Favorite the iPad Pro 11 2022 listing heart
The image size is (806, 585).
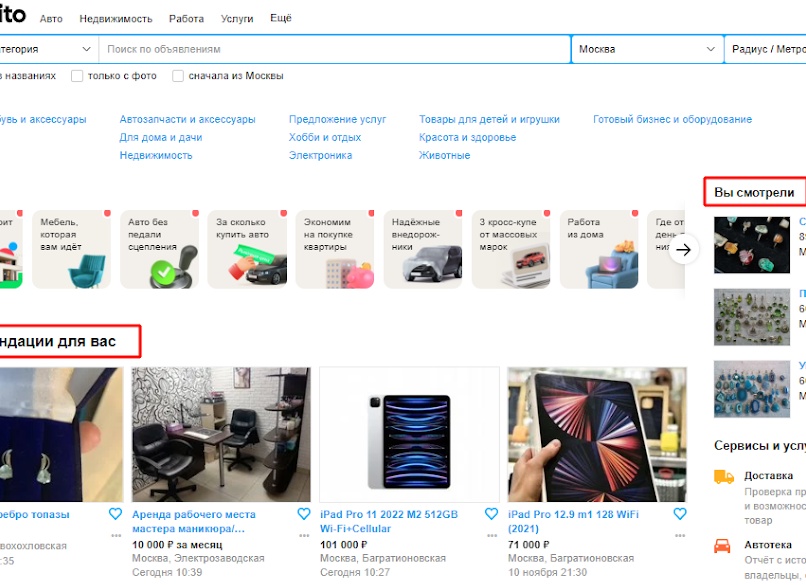point(491,514)
